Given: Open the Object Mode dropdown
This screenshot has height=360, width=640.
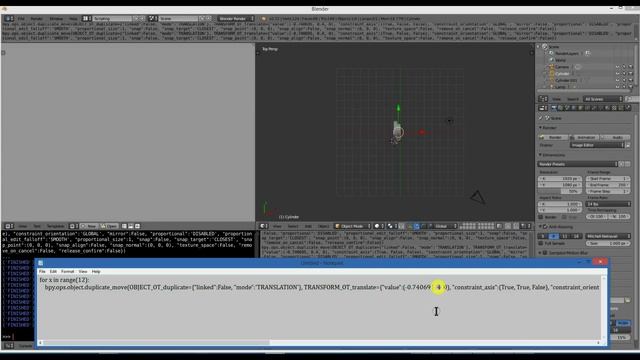Looking at the screenshot, I should point(352,226).
